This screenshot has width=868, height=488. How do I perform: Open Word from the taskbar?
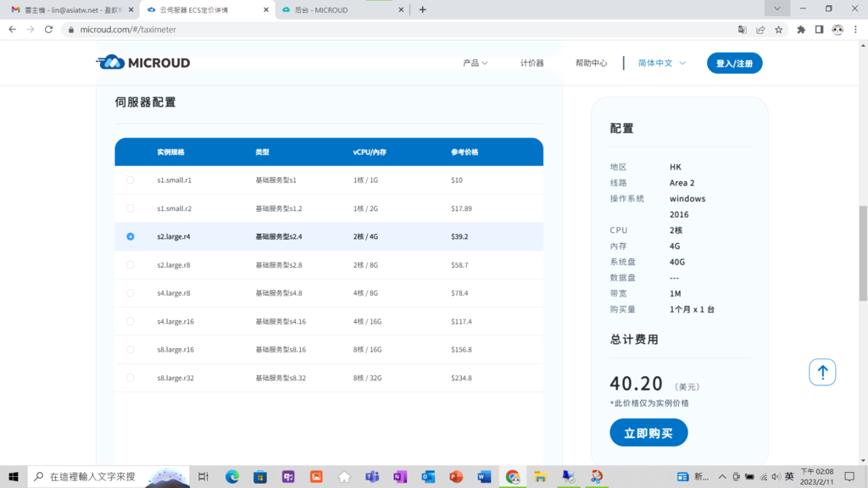[x=484, y=477]
